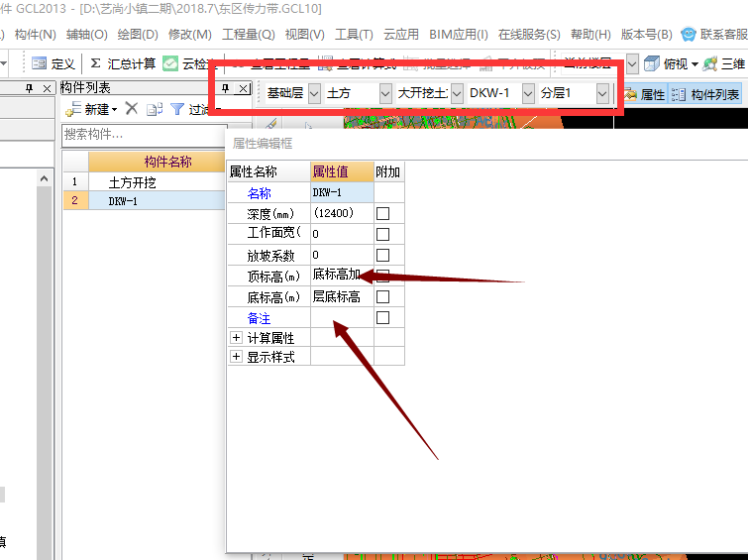
Task: Check the 附加 box for 备注
Action: tap(382, 317)
